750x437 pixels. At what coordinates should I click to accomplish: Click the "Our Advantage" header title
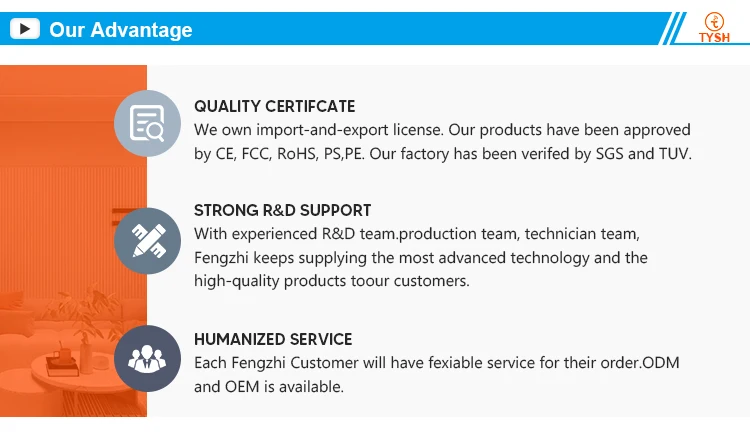coord(121,30)
